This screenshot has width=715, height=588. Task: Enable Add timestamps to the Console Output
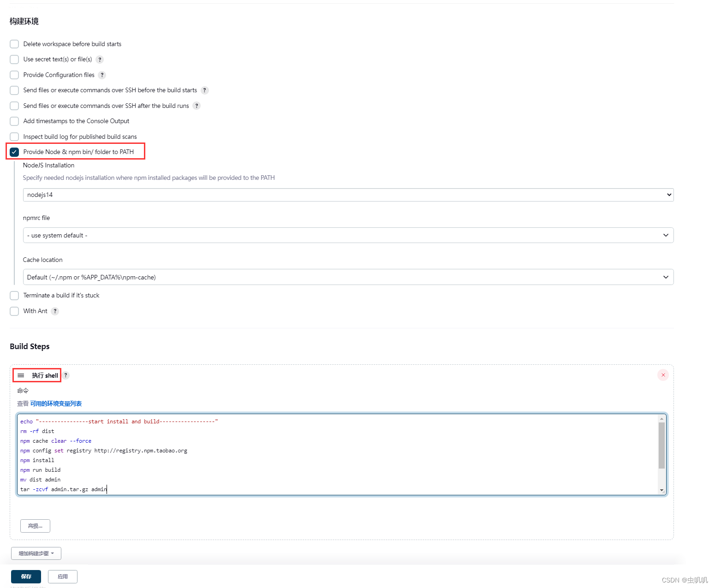point(14,121)
